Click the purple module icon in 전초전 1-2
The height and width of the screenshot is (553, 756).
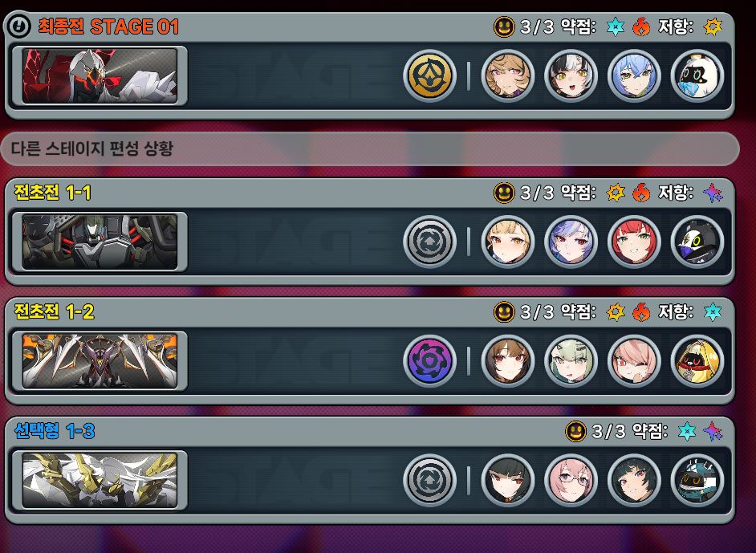[x=429, y=361]
